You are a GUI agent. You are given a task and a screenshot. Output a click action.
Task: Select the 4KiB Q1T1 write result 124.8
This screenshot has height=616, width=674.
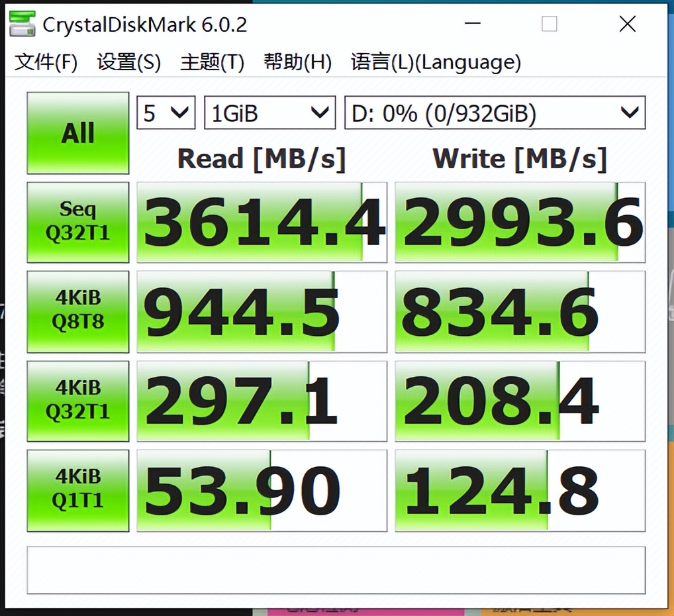coord(520,490)
